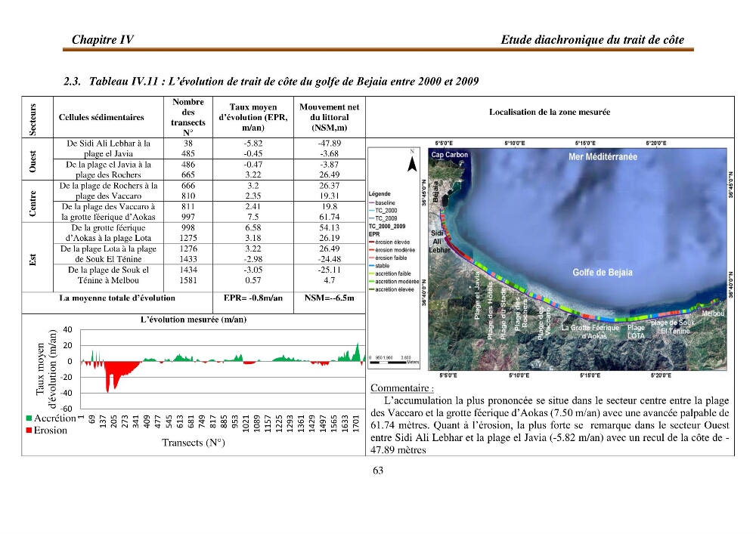Click the 'NSM=--6.5m' total cell
The height and width of the screenshot is (534, 756).
(x=330, y=298)
